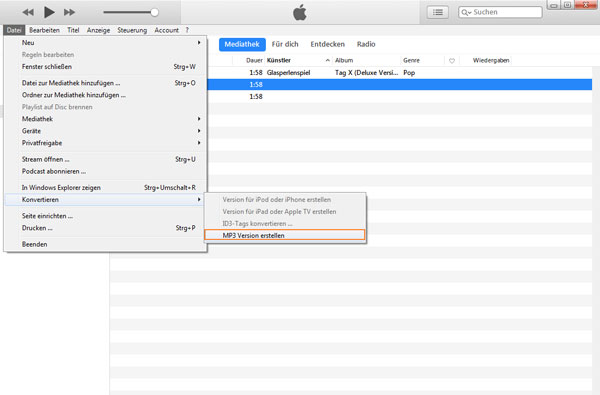Viewport: 600px width, 395px height.
Task: Switch to the Mediathek tab
Action: coord(242,44)
